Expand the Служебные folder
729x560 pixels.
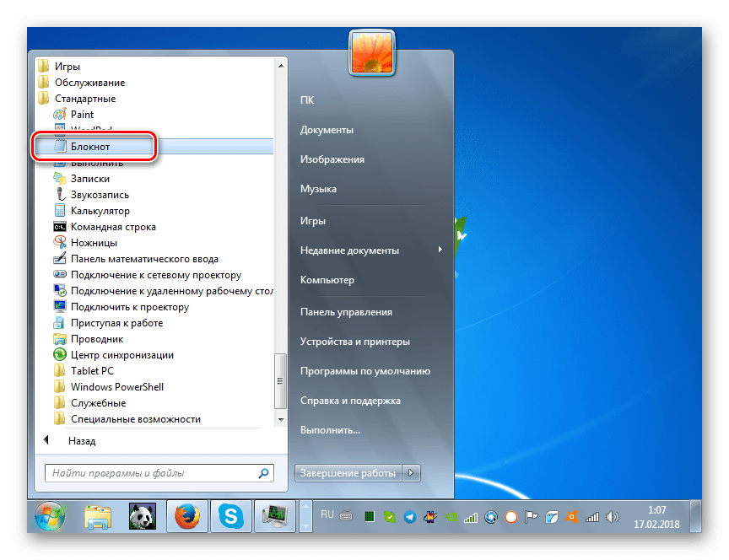tap(89, 403)
